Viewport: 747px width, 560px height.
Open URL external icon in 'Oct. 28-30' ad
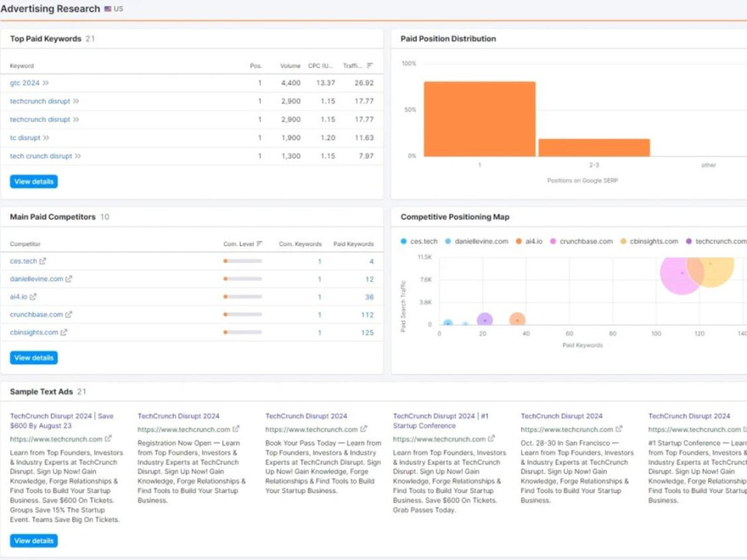619,429
